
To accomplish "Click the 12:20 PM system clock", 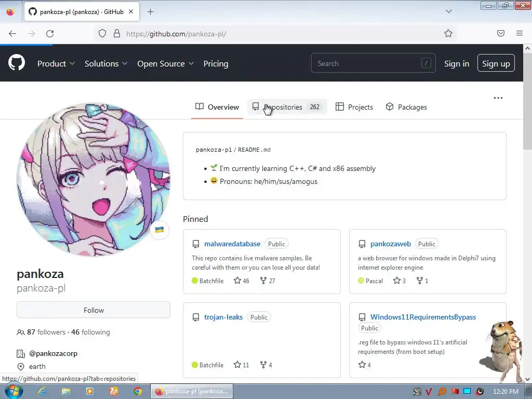I will pos(506,392).
